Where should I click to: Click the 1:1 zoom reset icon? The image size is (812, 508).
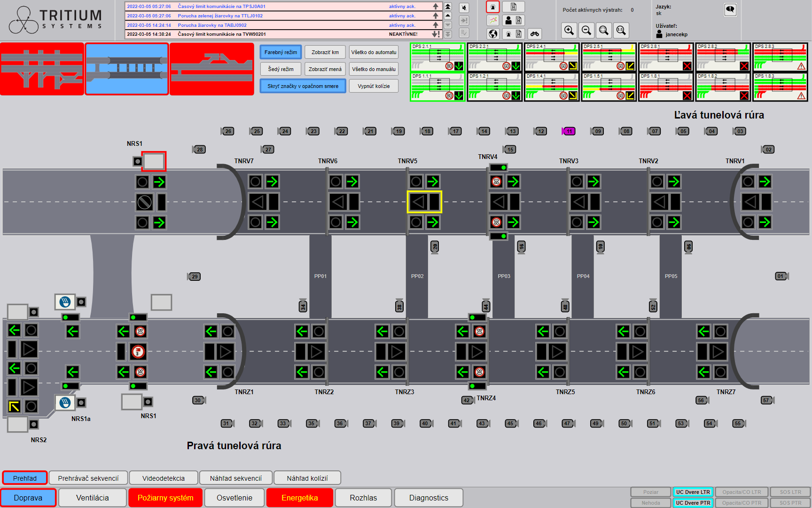[x=621, y=31]
